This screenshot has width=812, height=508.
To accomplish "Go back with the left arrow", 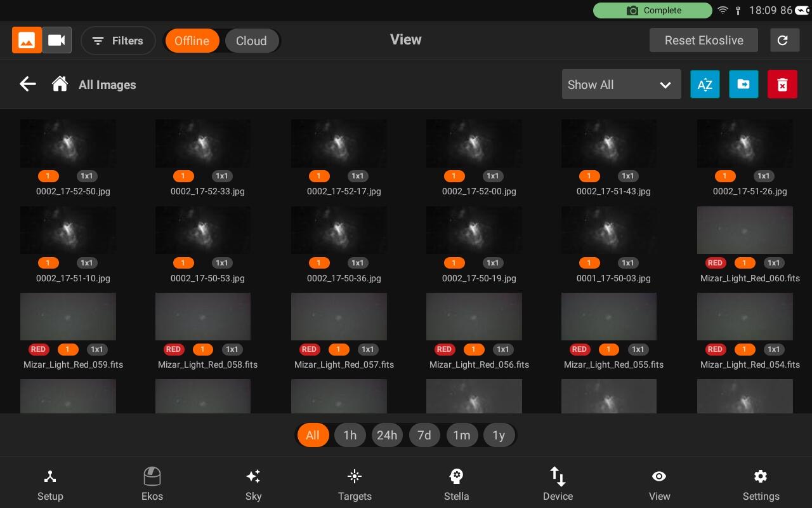I will point(27,84).
